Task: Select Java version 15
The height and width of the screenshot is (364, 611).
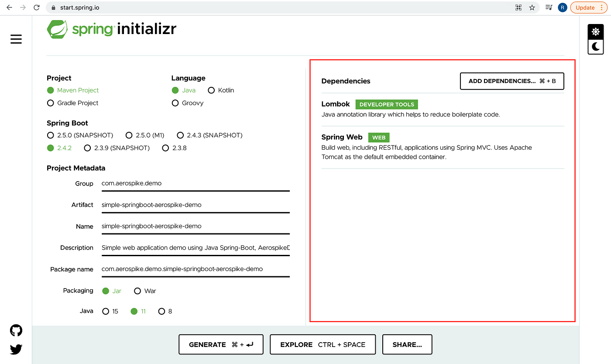Action: [x=110, y=311]
